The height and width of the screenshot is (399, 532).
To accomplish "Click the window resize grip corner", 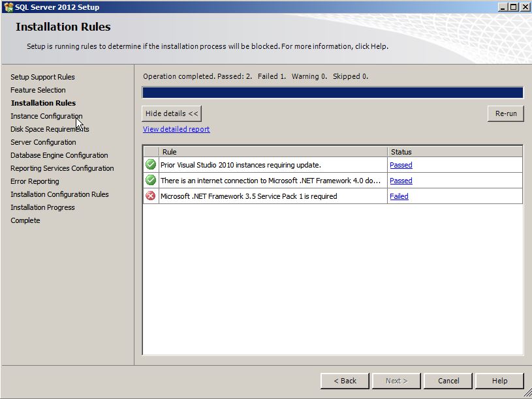I will point(527,394).
